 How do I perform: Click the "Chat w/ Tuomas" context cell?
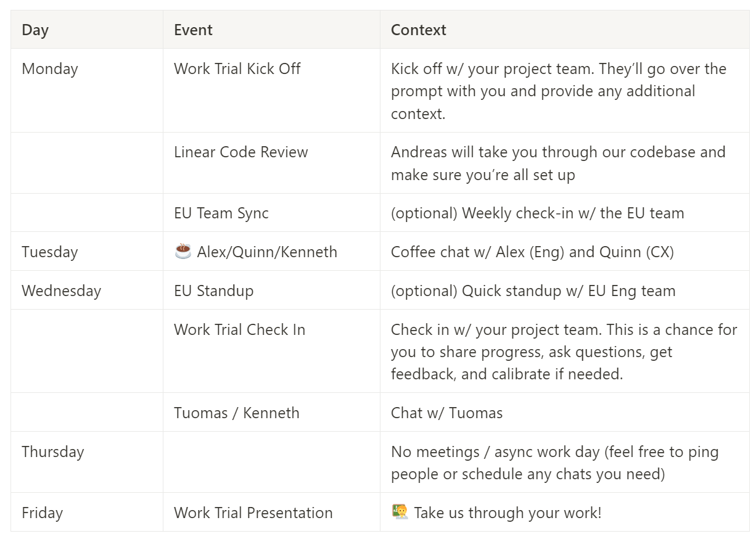pos(565,412)
